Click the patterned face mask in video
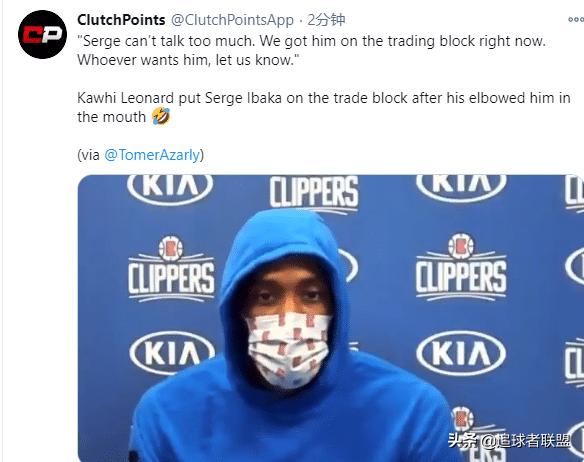584x462 pixels. click(289, 348)
